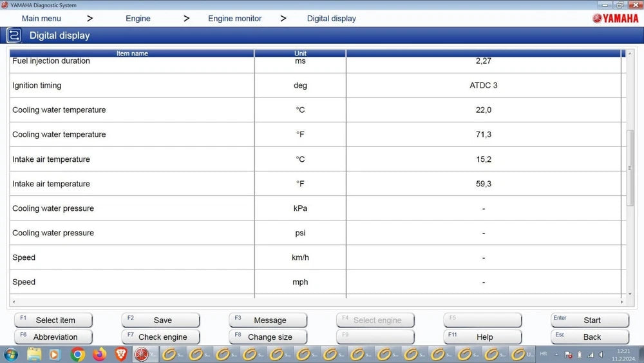Select Cooling water pressure psi row name

(x=53, y=233)
